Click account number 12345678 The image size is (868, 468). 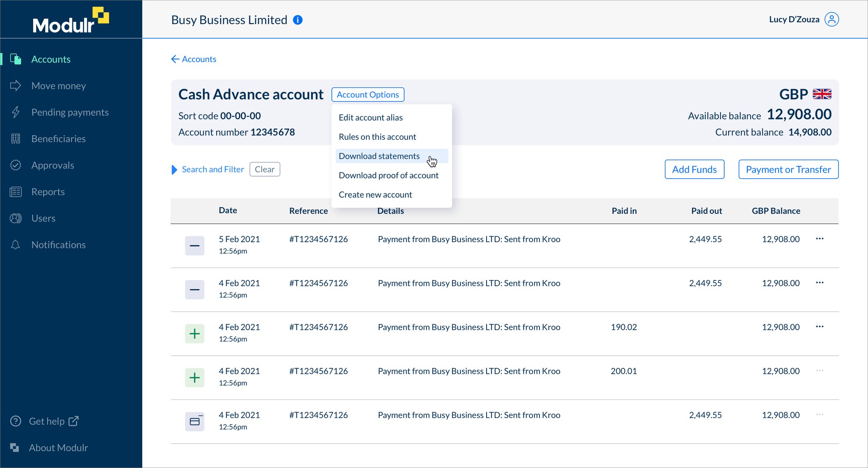click(x=273, y=132)
